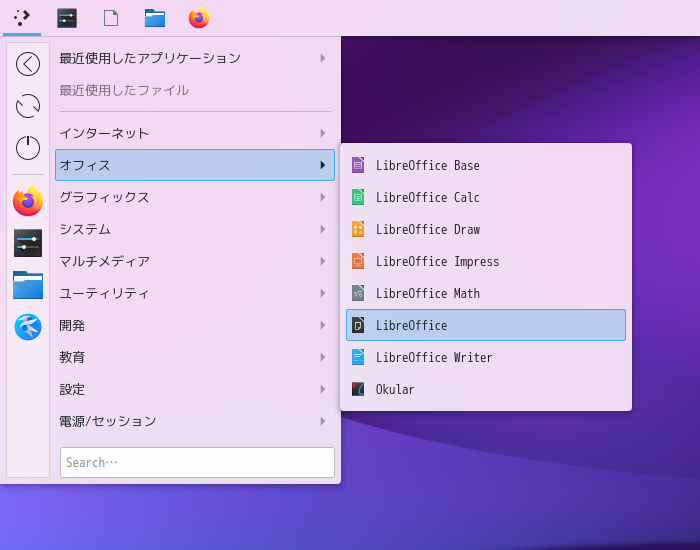The height and width of the screenshot is (550, 700).
Task: Launch LibreOffice Writer
Action: point(486,357)
